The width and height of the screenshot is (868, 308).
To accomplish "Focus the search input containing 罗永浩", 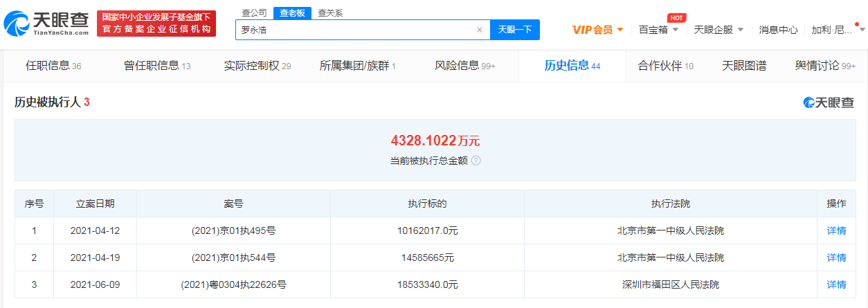I will [x=363, y=30].
